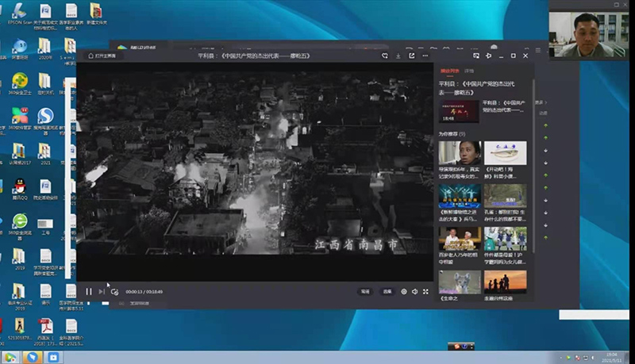Click the system tray clock
The height and width of the screenshot is (364, 635).
[x=611, y=357]
